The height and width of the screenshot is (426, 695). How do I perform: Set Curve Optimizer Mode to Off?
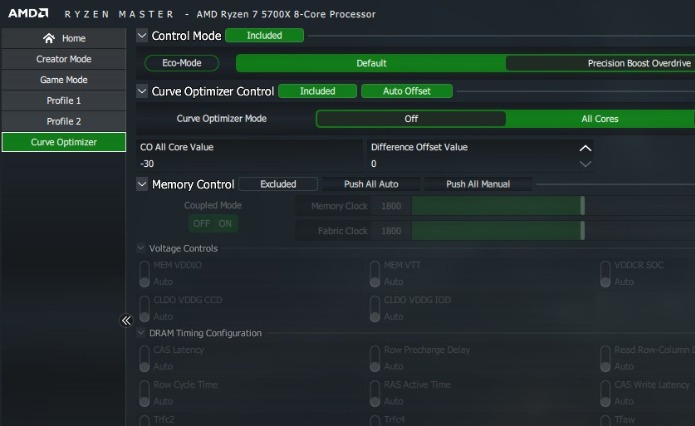411,119
